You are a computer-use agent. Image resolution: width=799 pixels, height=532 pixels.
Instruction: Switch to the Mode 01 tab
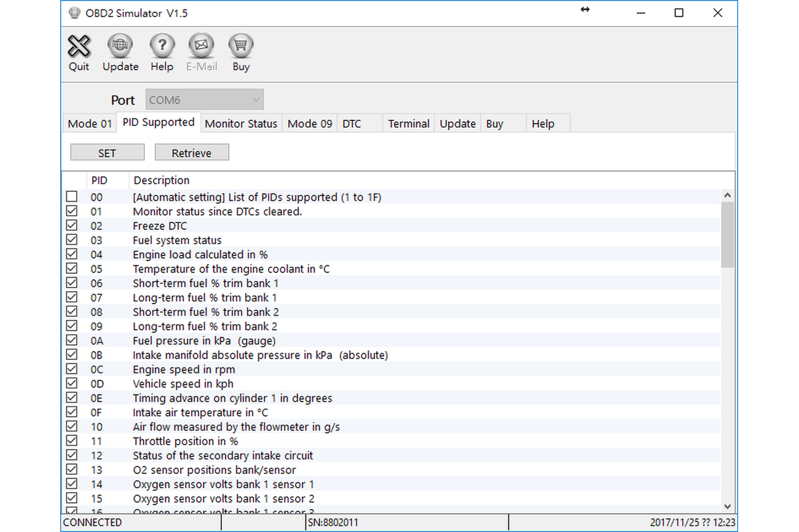[x=90, y=123]
